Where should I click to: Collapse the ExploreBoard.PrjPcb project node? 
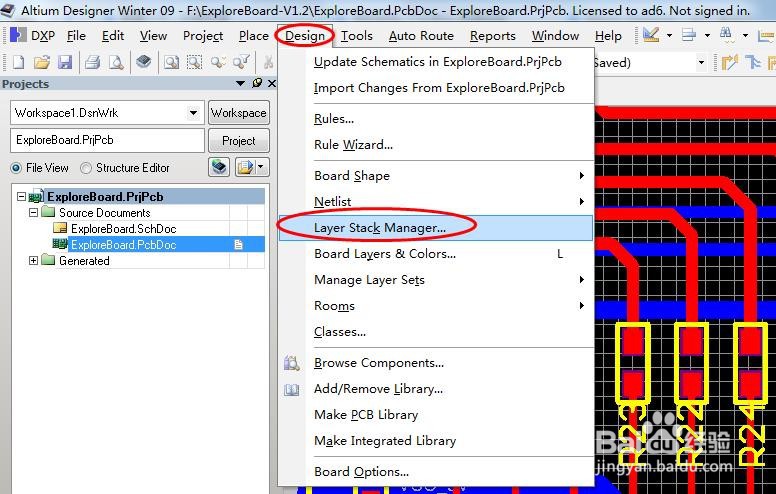pos(21,197)
